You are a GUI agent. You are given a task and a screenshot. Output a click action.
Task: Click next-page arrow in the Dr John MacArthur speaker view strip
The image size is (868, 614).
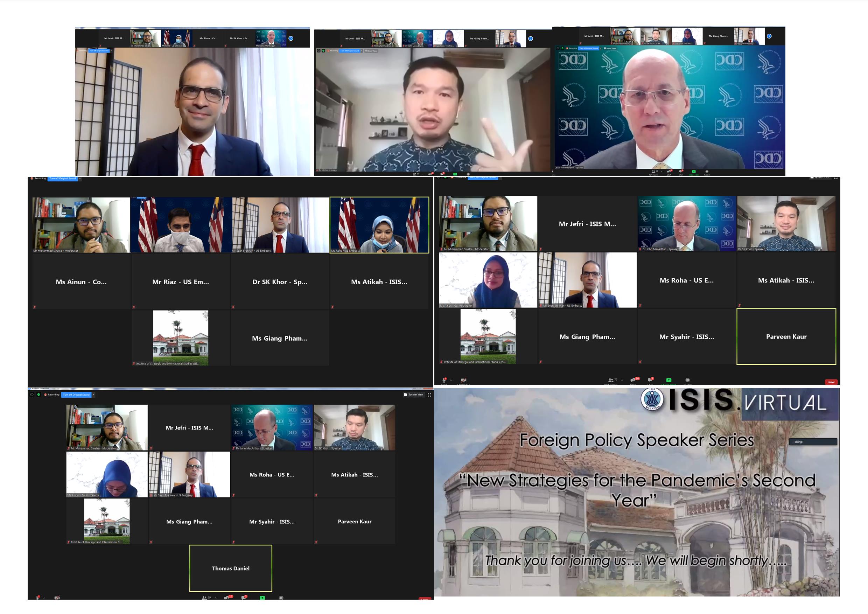tap(769, 36)
